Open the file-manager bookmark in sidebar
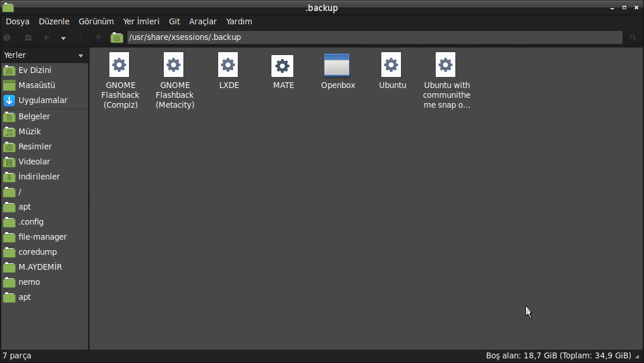 pyautogui.click(x=45, y=237)
